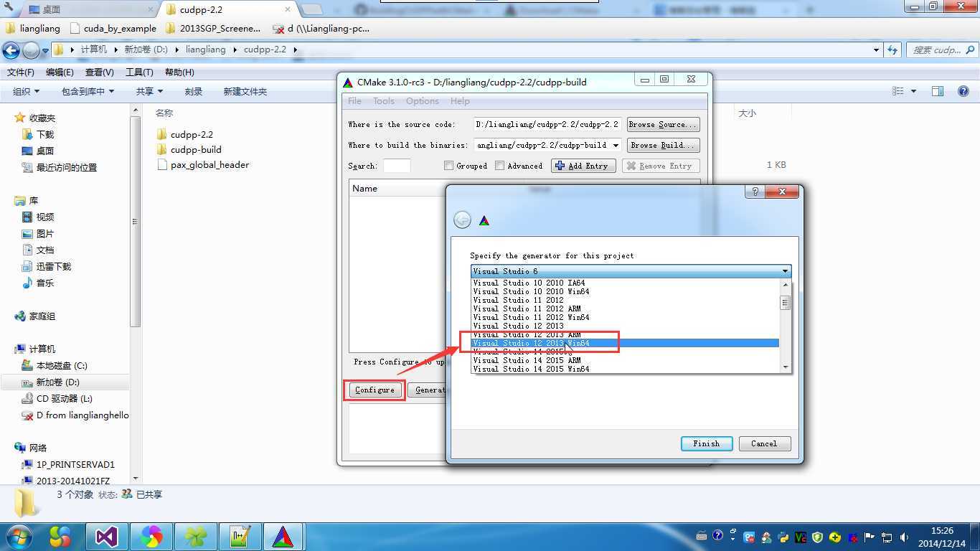
Task: Open a new Clover tab
Action: coord(311,9)
